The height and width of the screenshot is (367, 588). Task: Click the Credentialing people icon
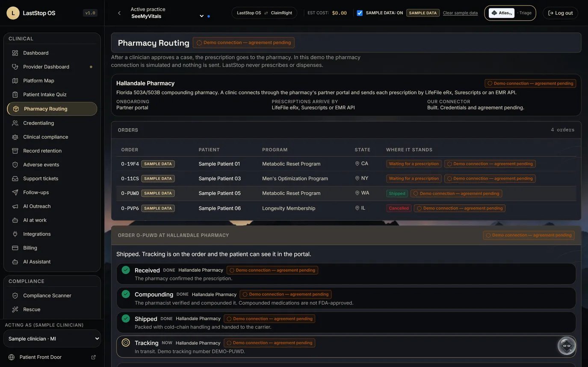[x=15, y=123]
